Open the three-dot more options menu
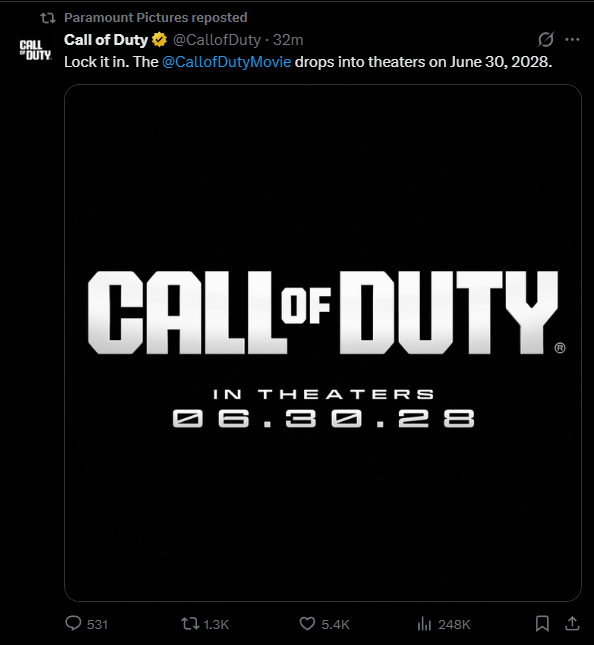The image size is (594, 645). click(x=572, y=39)
